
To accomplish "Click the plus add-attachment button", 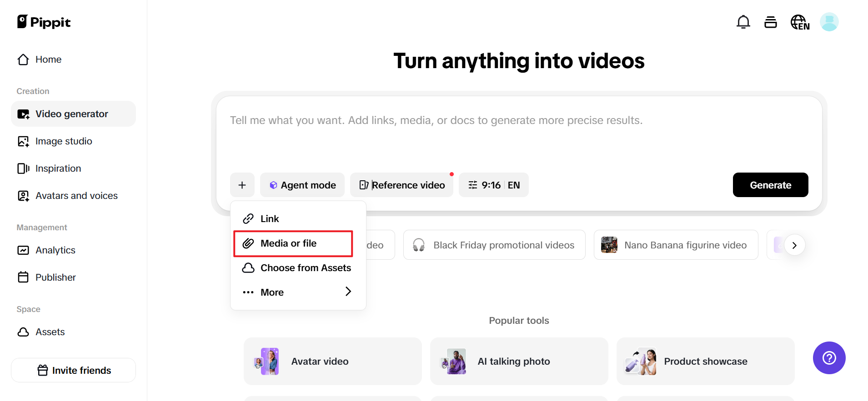I will coord(242,185).
